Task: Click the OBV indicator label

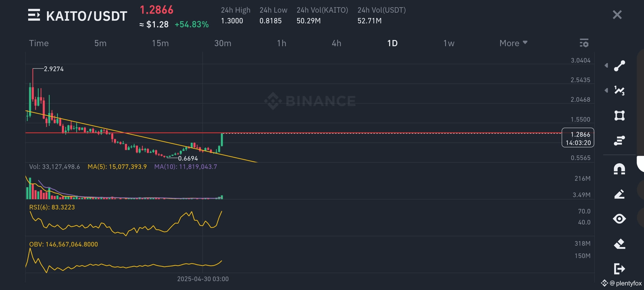Action: pyautogui.click(x=63, y=244)
